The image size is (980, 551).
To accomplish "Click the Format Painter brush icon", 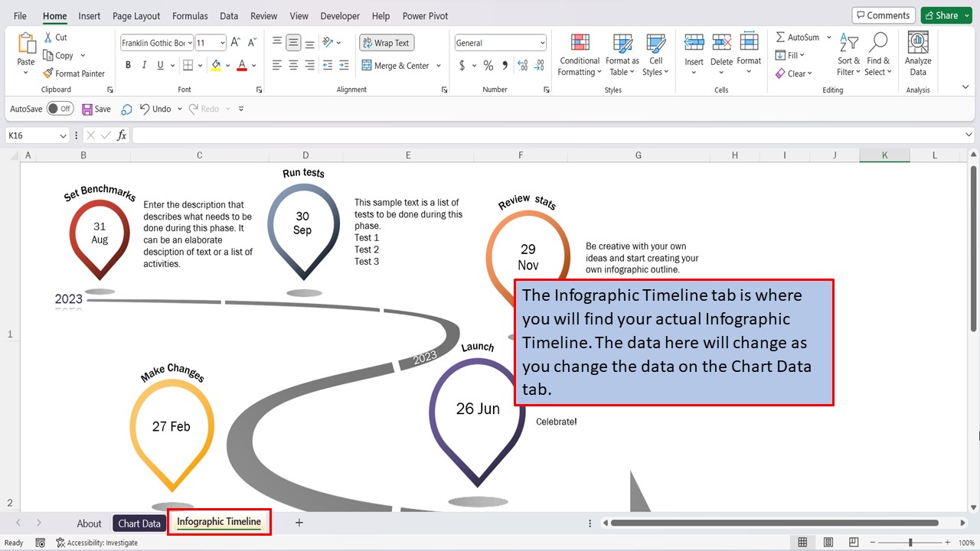I will [x=48, y=73].
